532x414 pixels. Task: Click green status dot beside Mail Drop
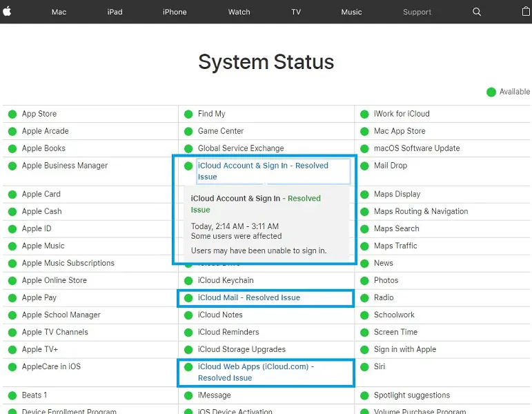[x=364, y=166]
